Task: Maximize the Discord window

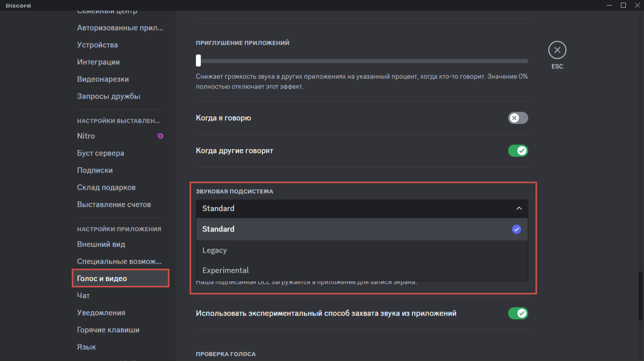Action: click(623, 6)
